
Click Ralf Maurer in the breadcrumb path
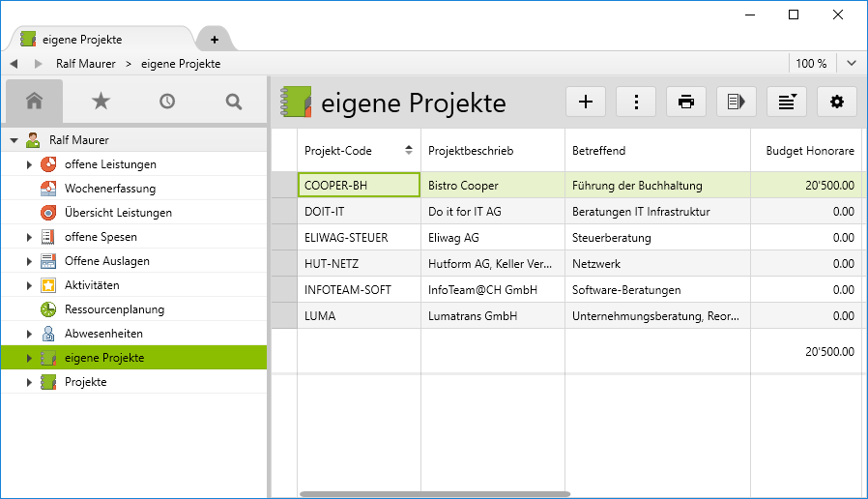pyautogui.click(x=86, y=64)
